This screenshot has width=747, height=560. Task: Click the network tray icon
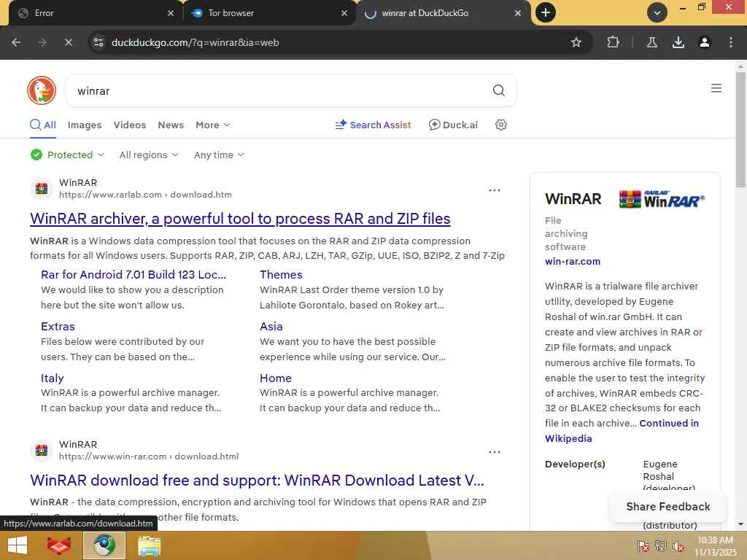(x=660, y=545)
